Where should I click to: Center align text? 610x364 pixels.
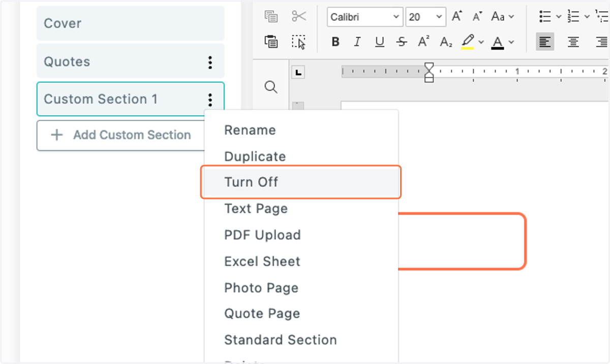pos(573,42)
